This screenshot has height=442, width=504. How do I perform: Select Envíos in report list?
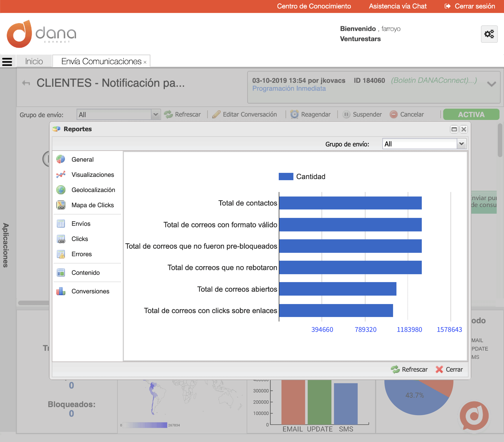[x=81, y=224]
